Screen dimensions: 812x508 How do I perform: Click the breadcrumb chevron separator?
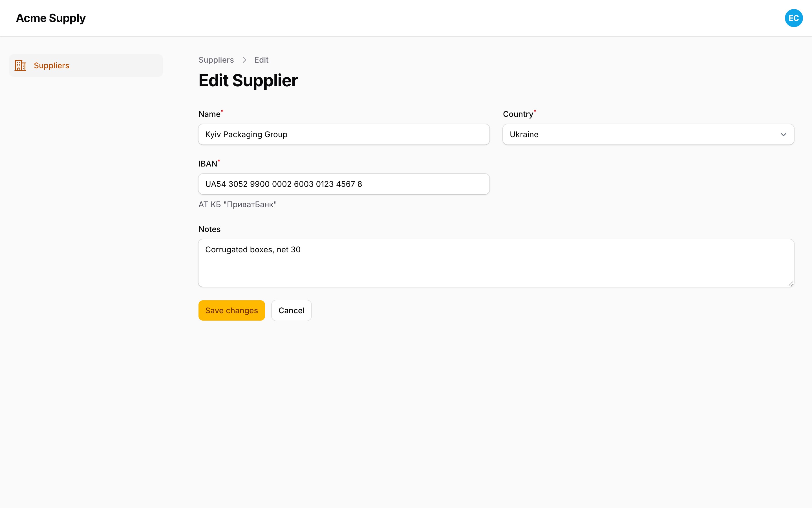(x=244, y=60)
